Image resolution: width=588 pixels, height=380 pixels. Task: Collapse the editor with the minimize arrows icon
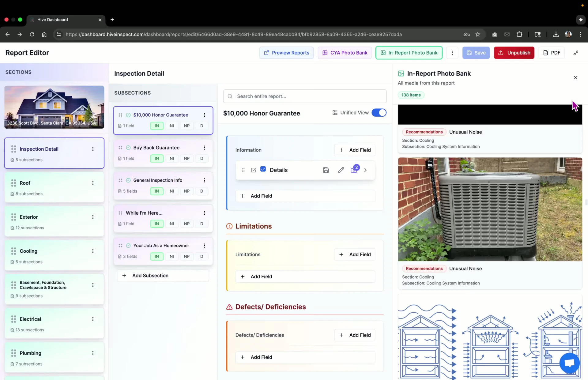pyautogui.click(x=576, y=53)
